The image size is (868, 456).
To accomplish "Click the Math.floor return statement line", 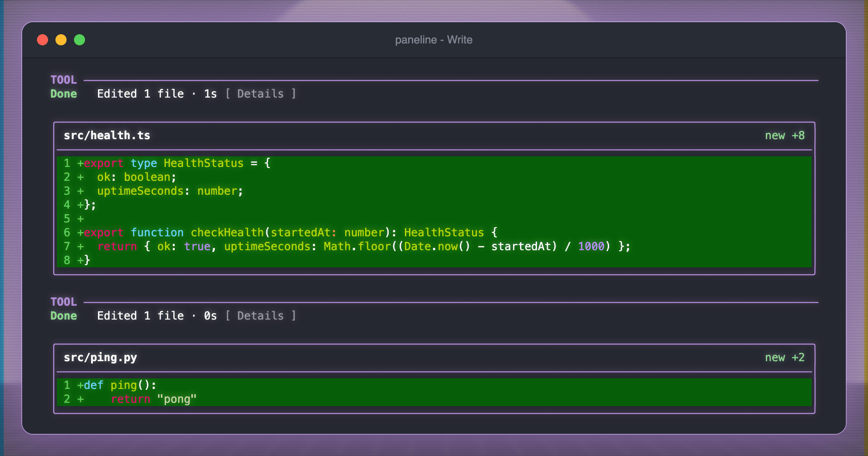I will tap(434, 246).
